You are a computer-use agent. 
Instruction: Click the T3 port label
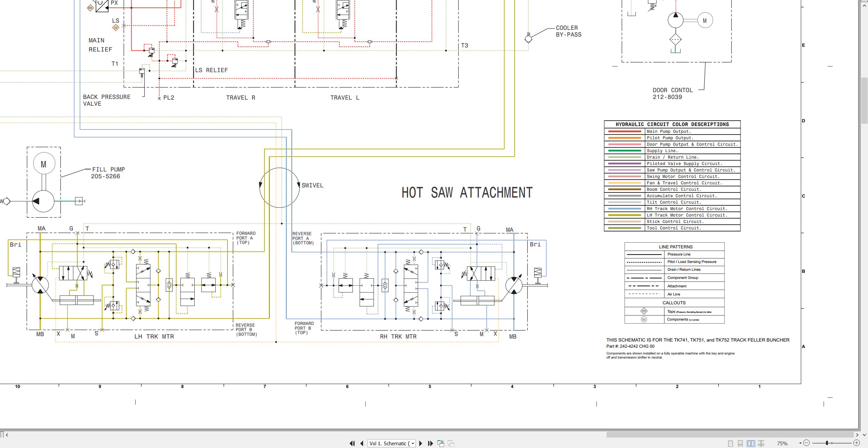(x=465, y=45)
